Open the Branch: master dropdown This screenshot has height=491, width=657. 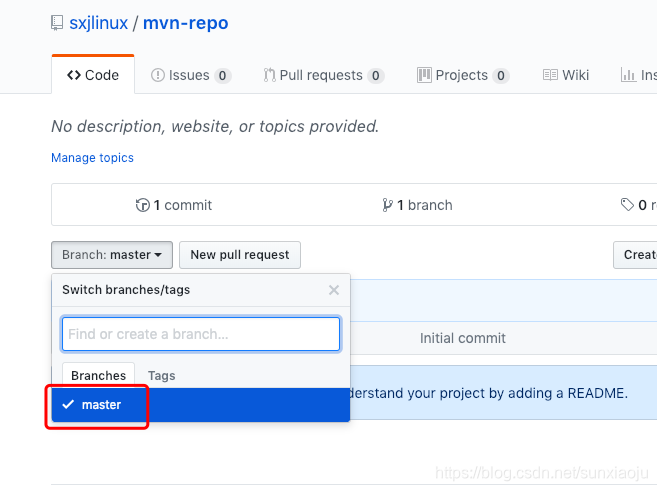point(112,255)
